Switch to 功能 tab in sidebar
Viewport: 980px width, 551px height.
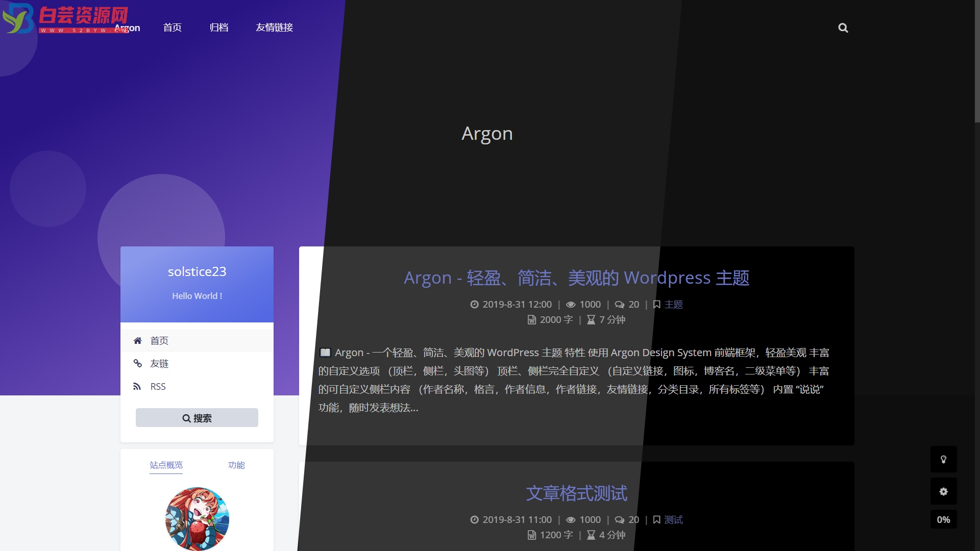[236, 465]
